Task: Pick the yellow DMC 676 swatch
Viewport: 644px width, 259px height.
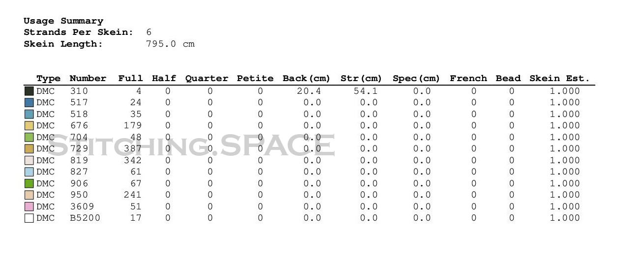Action: coord(29,126)
